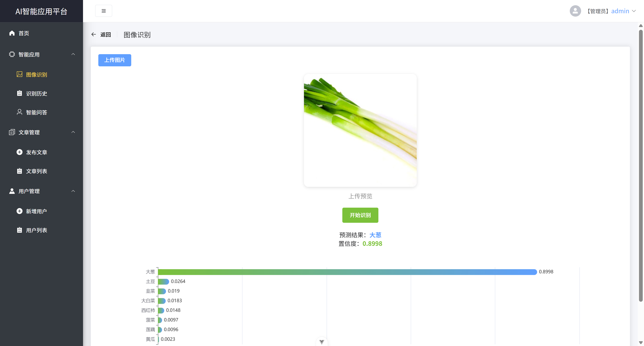
Task: Click the clipboard icon next to 识别历史
Action: tap(19, 93)
